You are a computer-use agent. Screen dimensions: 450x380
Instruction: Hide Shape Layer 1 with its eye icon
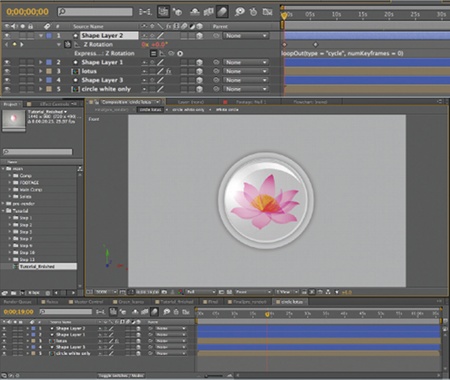click(x=7, y=62)
